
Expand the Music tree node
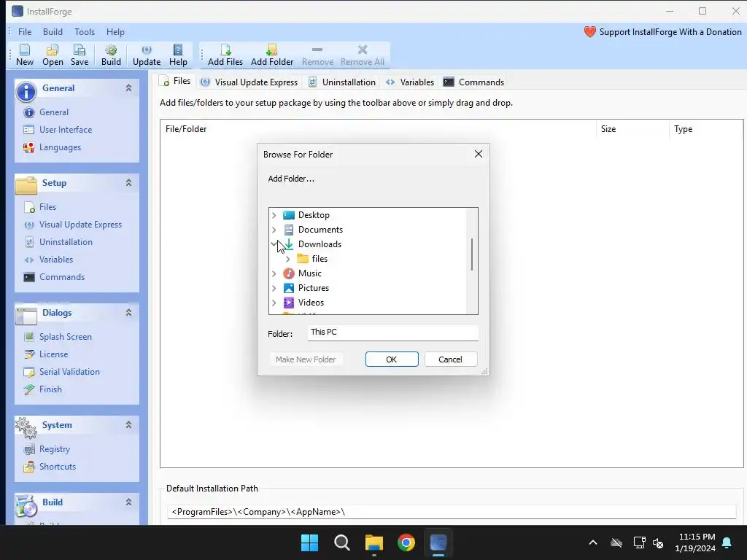[x=274, y=274]
